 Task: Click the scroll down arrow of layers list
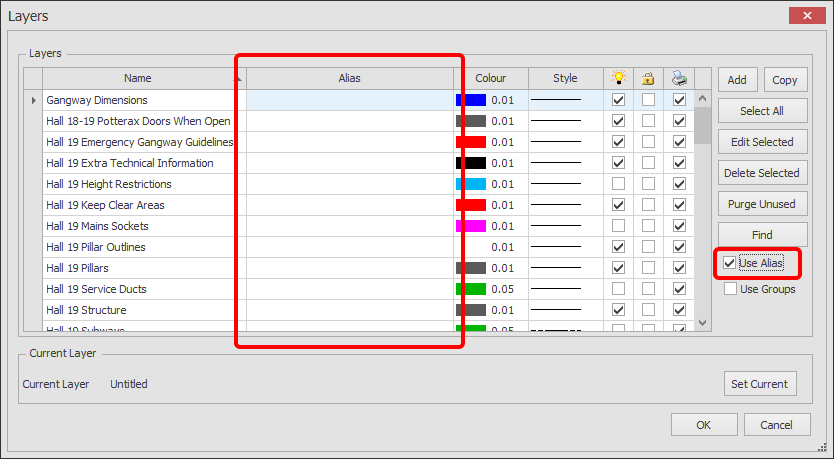(703, 323)
